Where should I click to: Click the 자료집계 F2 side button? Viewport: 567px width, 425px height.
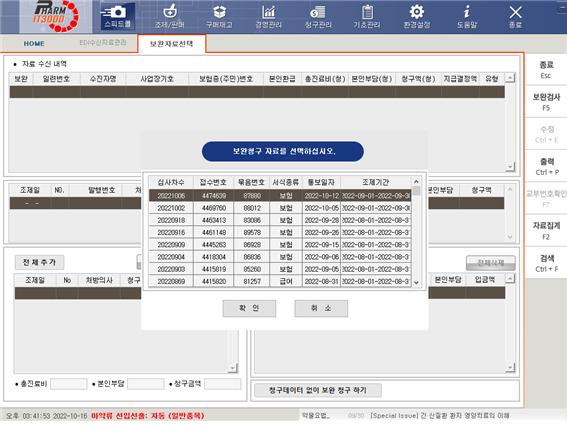[x=546, y=230]
